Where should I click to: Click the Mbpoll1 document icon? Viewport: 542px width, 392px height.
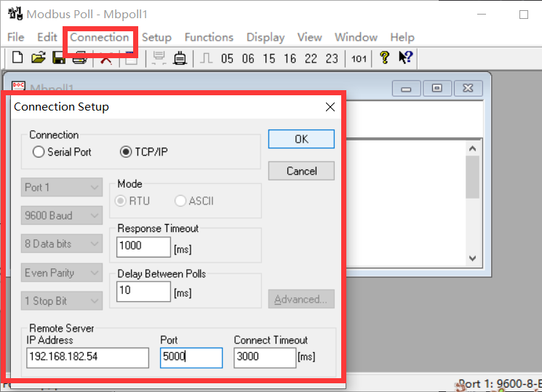pyautogui.click(x=18, y=86)
